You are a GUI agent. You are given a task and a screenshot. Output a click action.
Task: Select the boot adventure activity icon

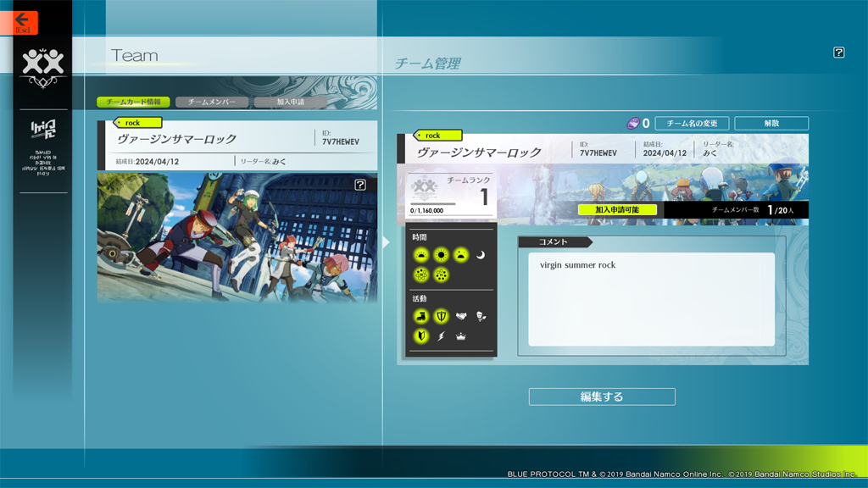tap(421, 316)
